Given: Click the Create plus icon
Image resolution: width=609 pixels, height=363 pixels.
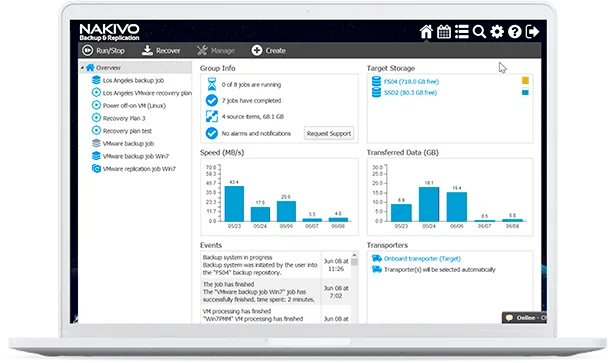Looking at the screenshot, I should pos(257,50).
